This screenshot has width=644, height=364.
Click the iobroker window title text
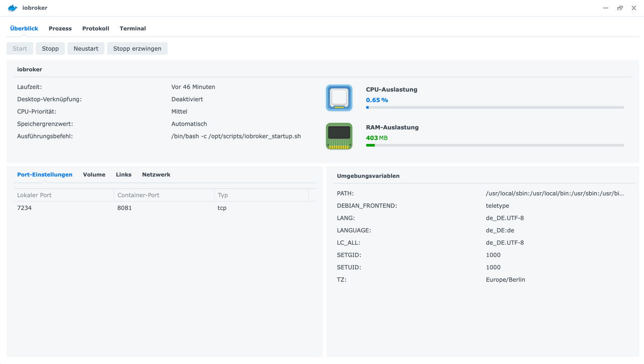(35, 8)
